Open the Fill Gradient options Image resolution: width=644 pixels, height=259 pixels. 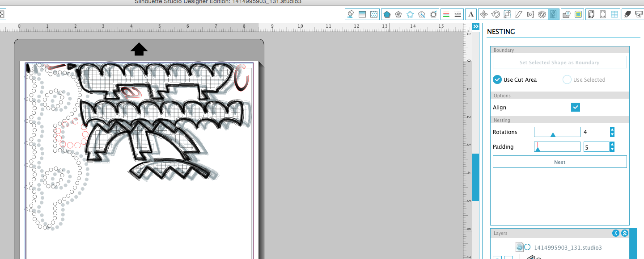pos(363,14)
